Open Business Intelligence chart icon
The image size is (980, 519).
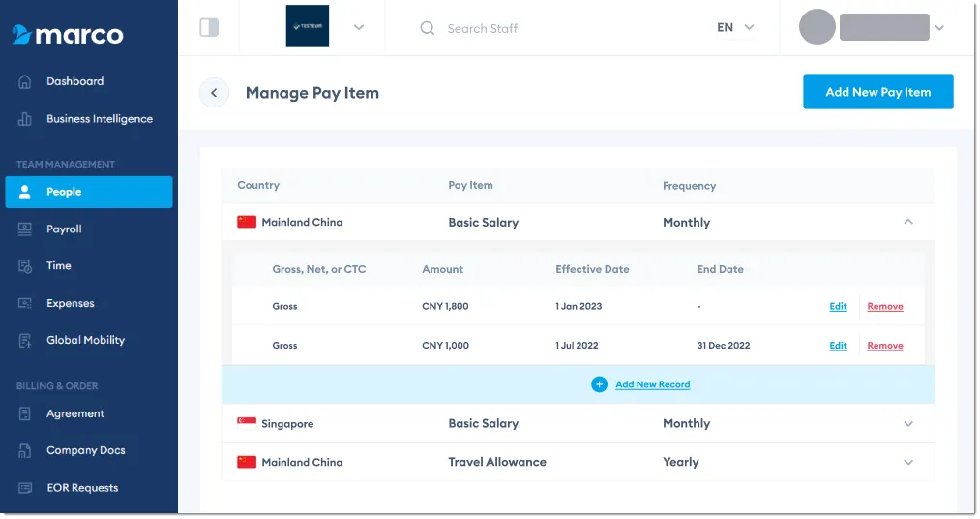tap(24, 119)
